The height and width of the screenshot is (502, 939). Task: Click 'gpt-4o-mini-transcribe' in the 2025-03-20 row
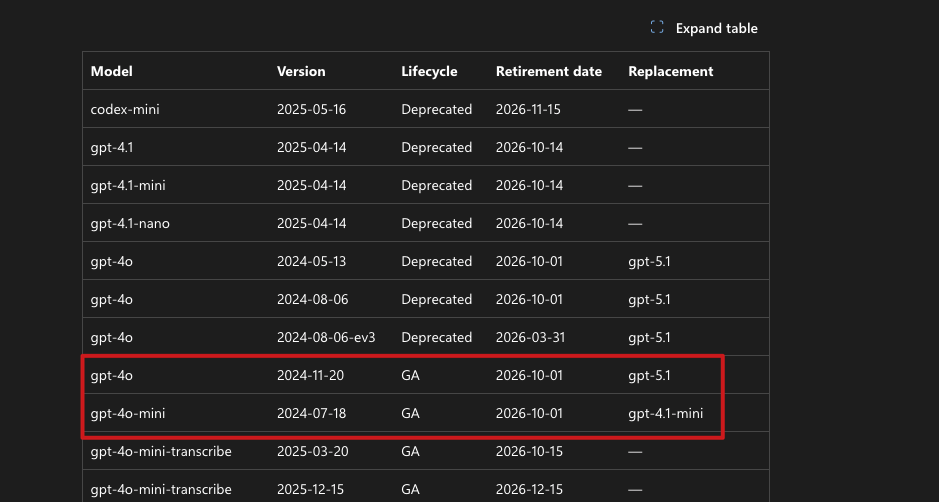[161, 452]
